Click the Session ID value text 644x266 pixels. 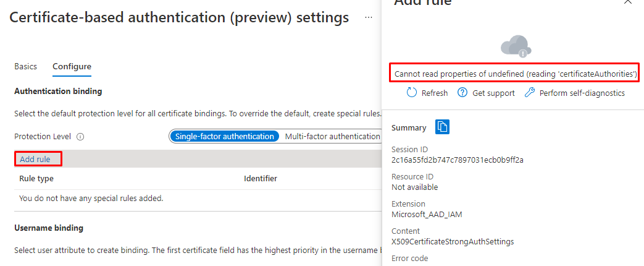[458, 160]
